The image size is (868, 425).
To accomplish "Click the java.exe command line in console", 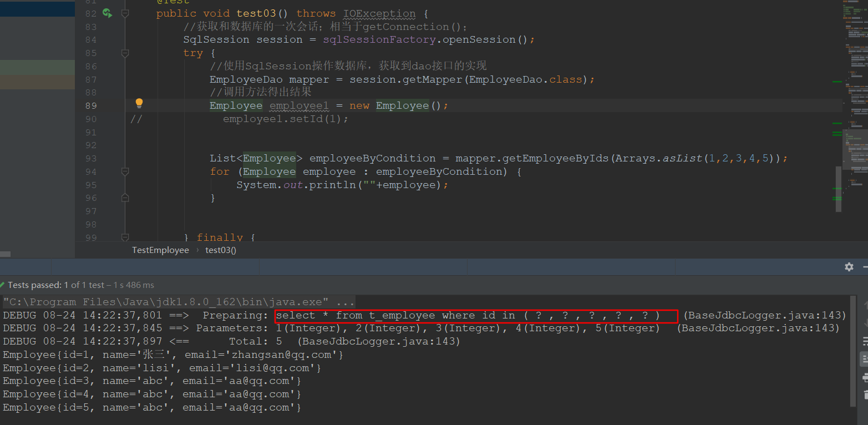I will point(179,302).
